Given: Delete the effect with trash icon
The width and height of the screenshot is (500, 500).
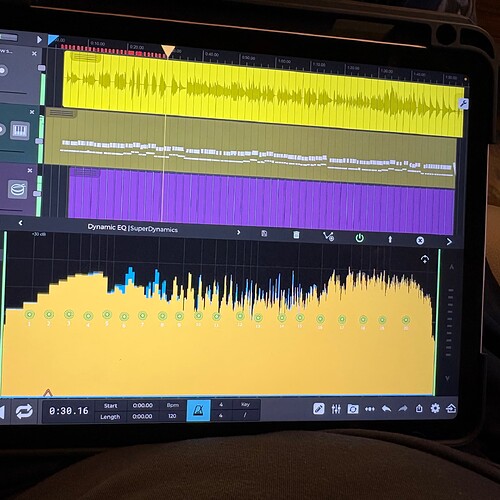Looking at the screenshot, I should point(296,235).
